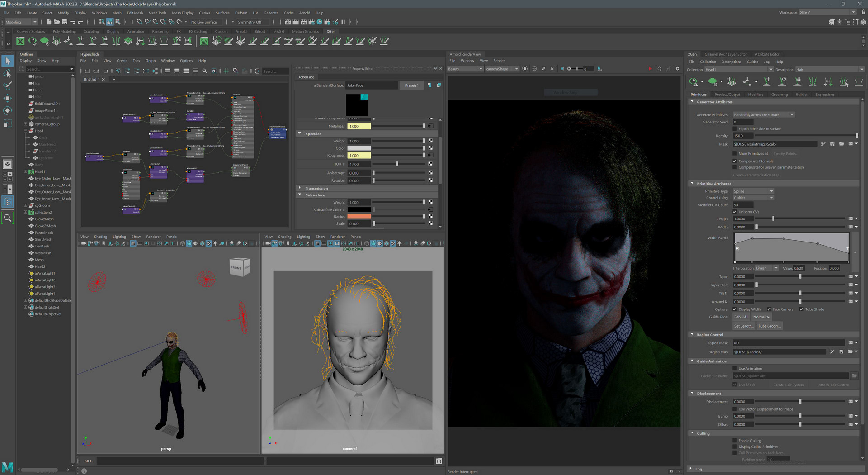The height and width of the screenshot is (475, 868).
Task: Expand Log section at bottom of XGen
Action: coord(690,469)
